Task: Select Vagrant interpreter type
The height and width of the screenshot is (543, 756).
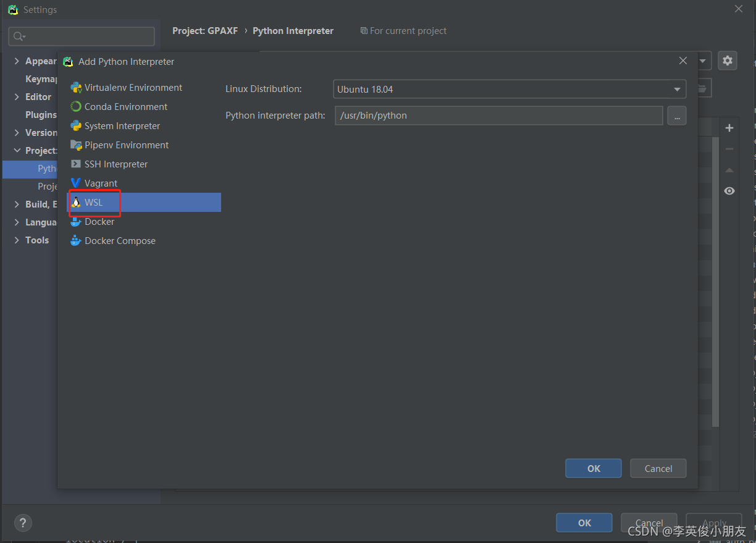Action: tap(144, 183)
